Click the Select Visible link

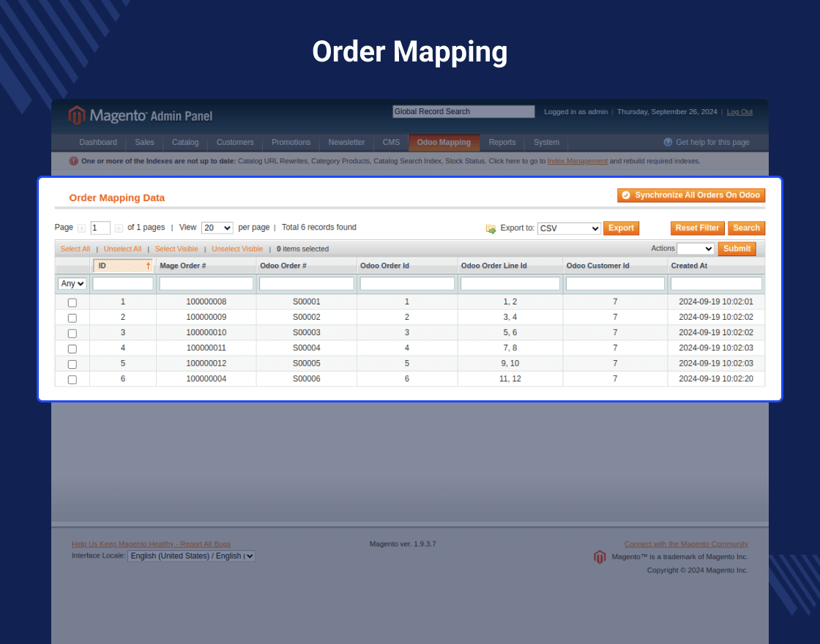point(176,249)
